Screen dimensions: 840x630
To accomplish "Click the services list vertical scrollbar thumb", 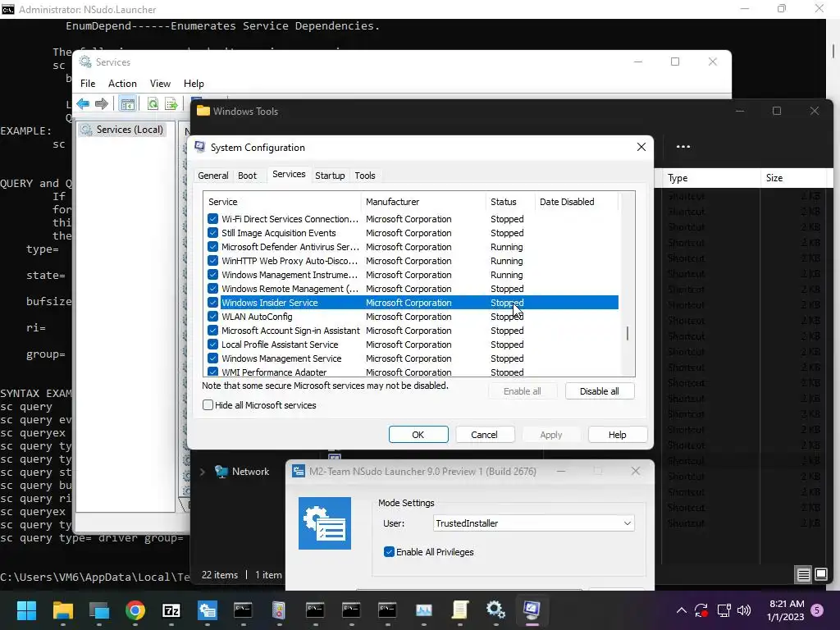I will [x=628, y=333].
